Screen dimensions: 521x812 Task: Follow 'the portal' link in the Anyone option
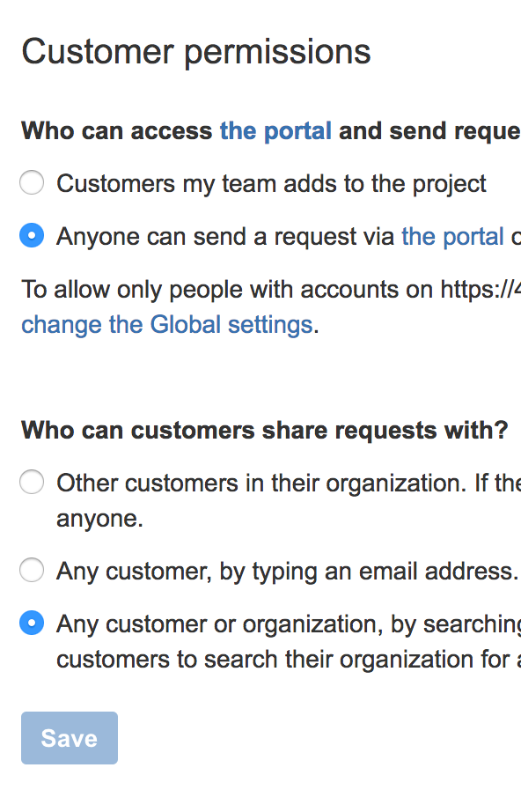[452, 237]
